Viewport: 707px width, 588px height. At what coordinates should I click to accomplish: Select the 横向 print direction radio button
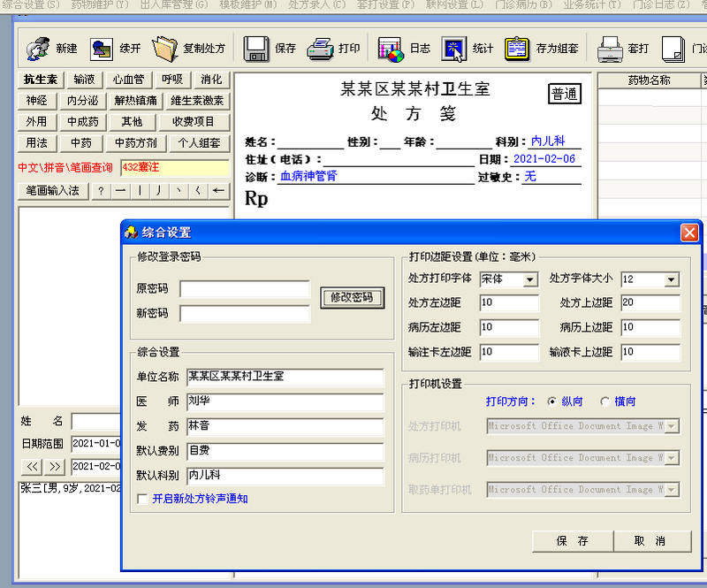[x=604, y=401]
